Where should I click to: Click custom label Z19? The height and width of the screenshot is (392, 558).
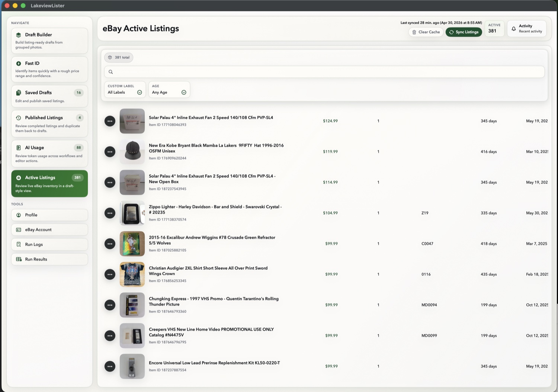tap(425, 213)
